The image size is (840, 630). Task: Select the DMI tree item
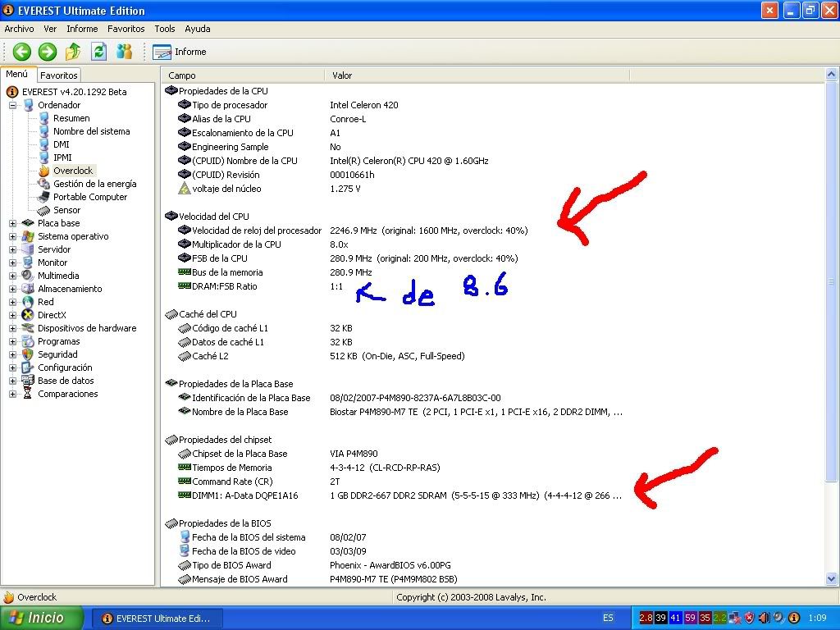point(61,144)
